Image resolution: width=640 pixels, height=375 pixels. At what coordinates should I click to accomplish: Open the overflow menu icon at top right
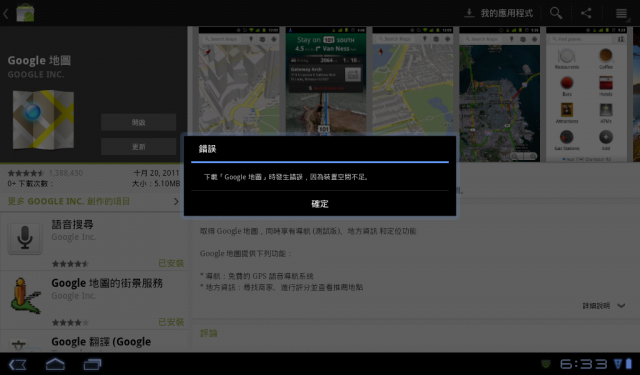point(621,13)
